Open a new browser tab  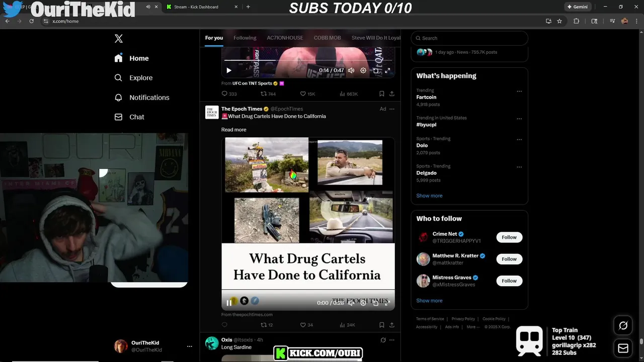tap(248, 7)
